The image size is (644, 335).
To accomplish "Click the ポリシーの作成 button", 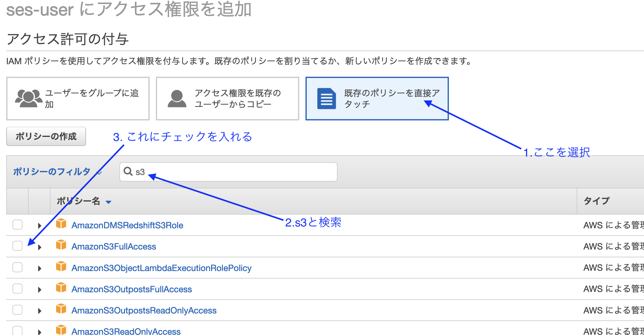I will [46, 136].
